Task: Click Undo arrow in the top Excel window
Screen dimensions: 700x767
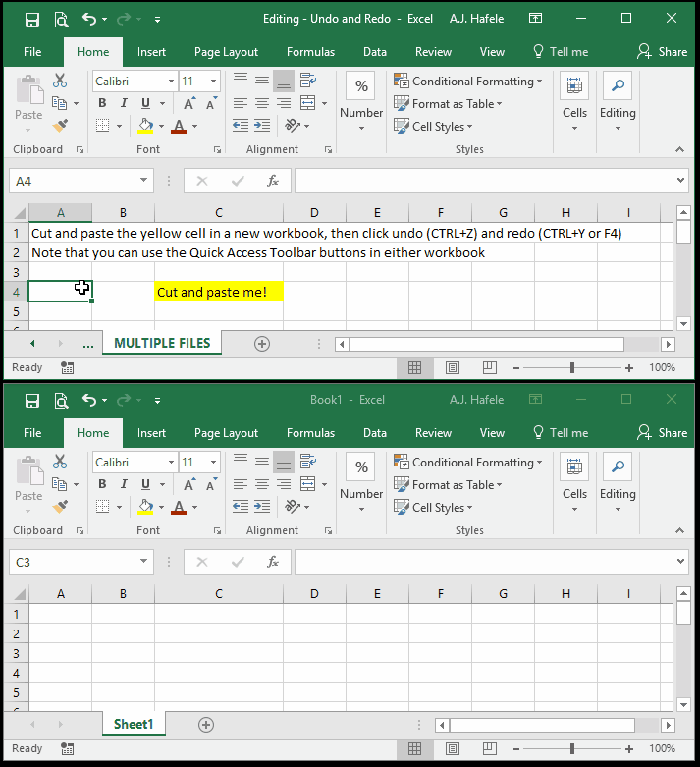Action: [x=89, y=19]
